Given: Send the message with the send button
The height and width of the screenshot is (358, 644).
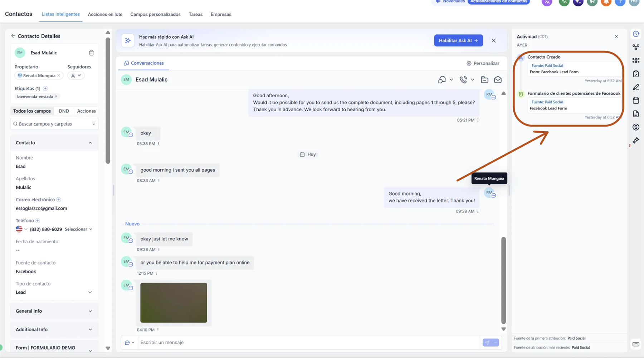Looking at the screenshot, I should [487, 343].
